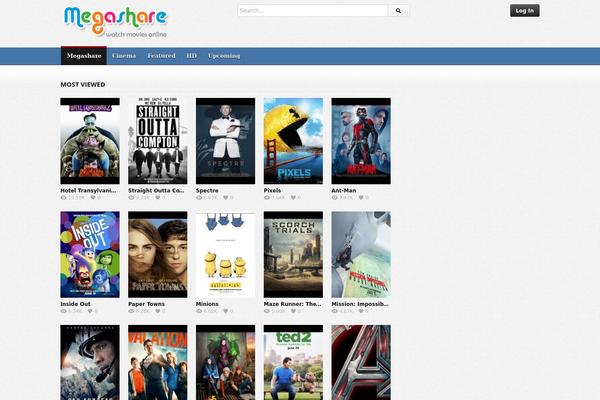Like Straight Outta Compton with heart icon
The image size is (600, 400).
click(158, 198)
